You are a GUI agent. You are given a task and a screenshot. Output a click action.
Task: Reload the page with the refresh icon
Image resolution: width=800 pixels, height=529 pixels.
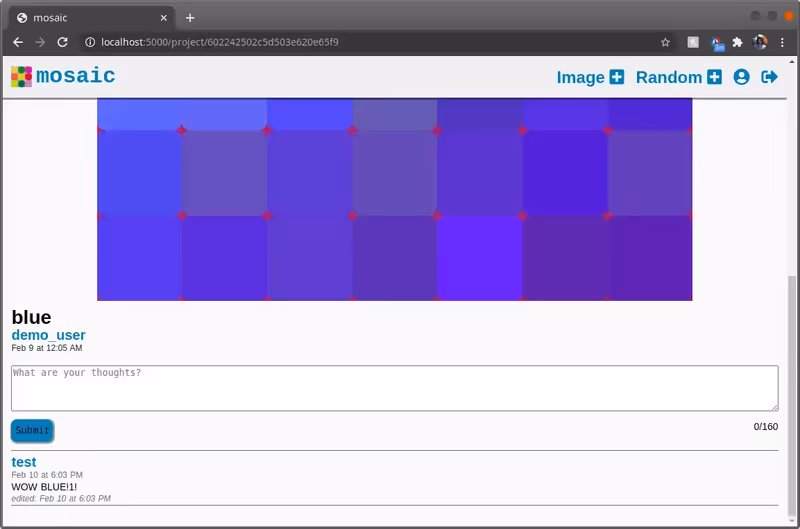(62, 42)
